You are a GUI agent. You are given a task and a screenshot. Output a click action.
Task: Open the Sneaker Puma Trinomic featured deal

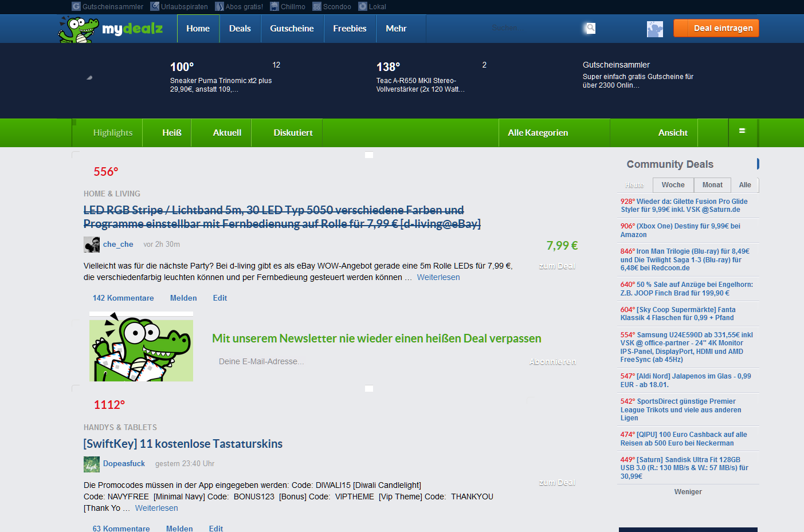coord(221,84)
